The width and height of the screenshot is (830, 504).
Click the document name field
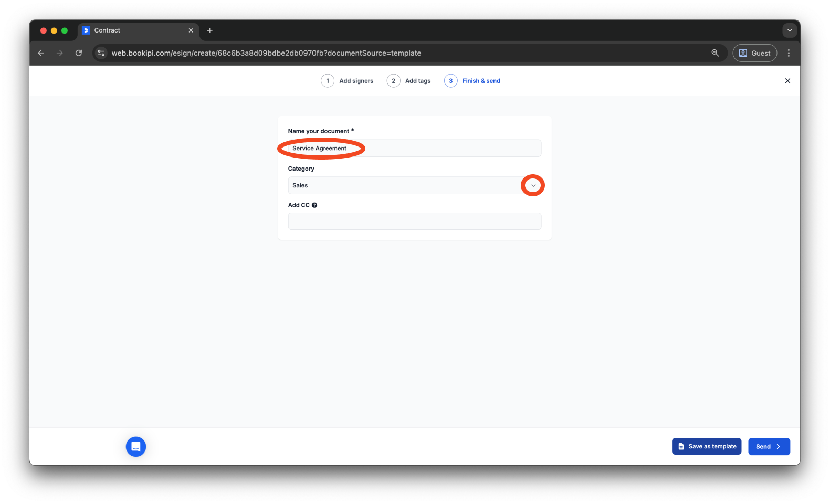[415, 149]
